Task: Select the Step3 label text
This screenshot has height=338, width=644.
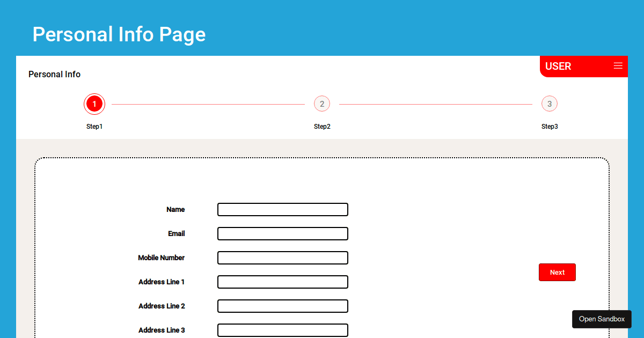Action: (x=550, y=127)
